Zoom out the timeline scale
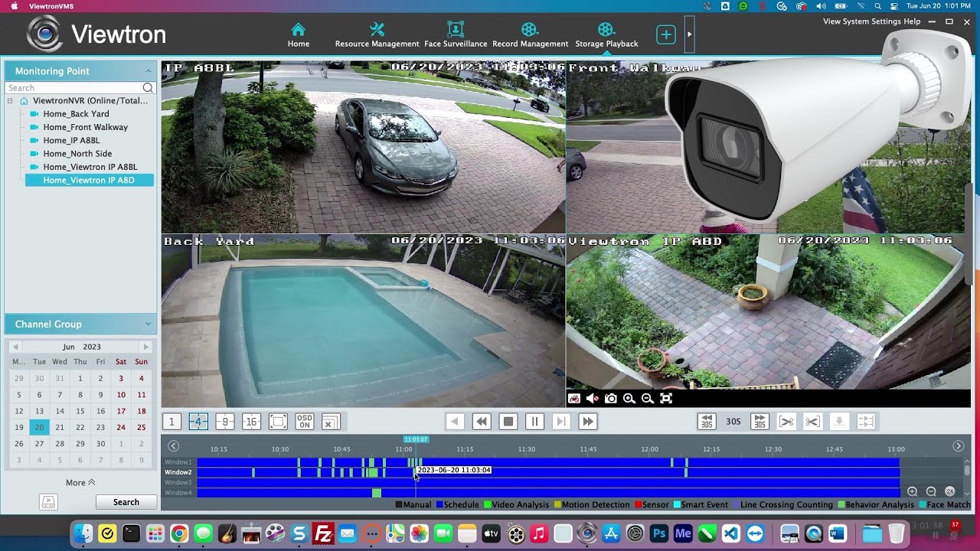This screenshot has height=551, width=980. coord(931,491)
